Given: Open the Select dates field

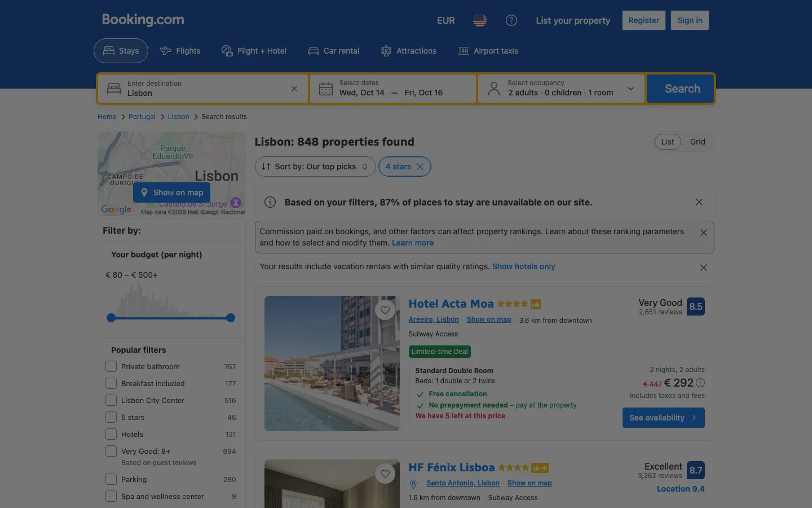Looking at the screenshot, I should click(393, 89).
